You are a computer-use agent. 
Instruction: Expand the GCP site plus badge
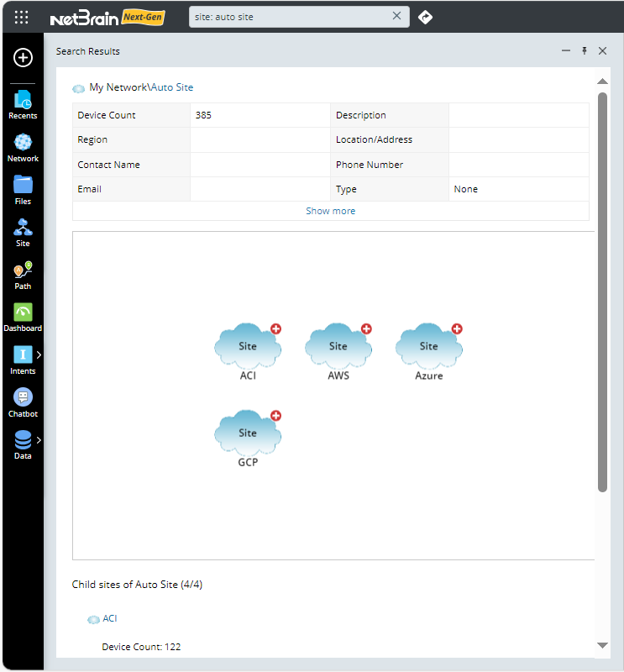coord(276,415)
